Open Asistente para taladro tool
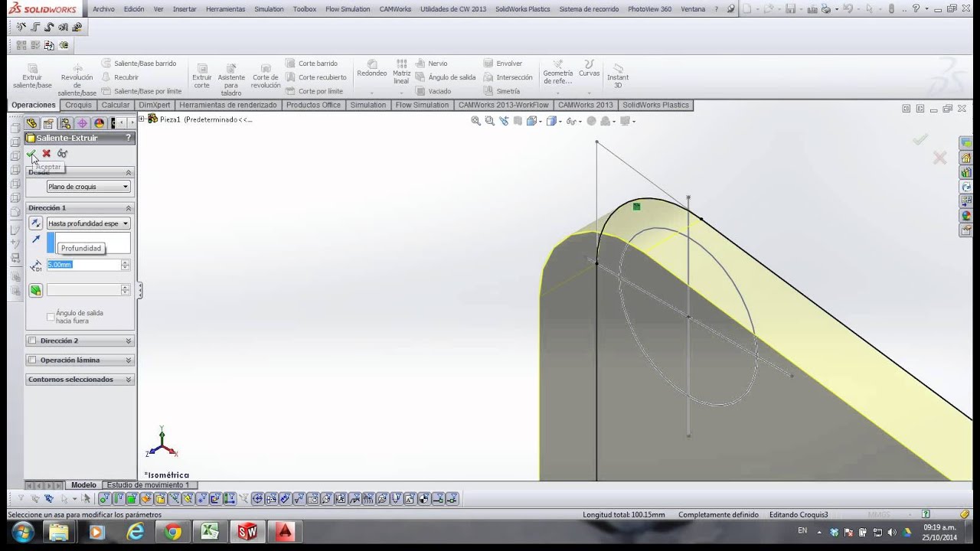This screenshot has width=980, height=551. click(x=231, y=79)
